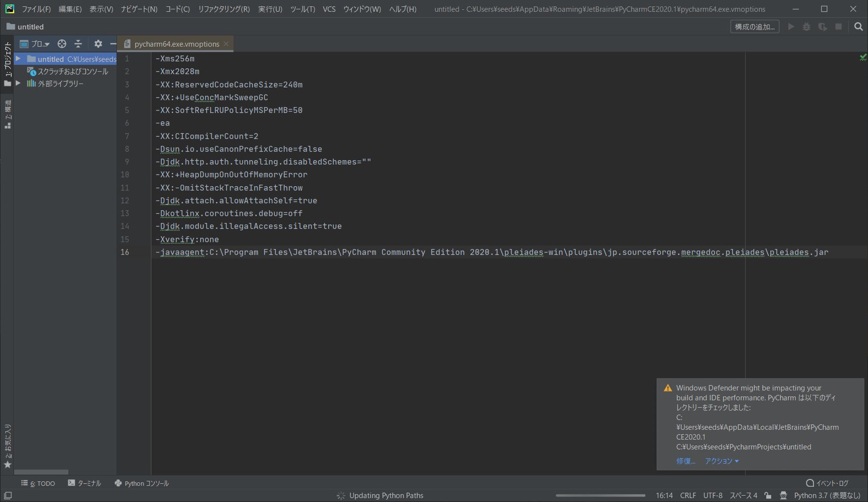The height and width of the screenshot is (502, 868).
Task: Click 修復... link in notification
Action: coord(686,461)
